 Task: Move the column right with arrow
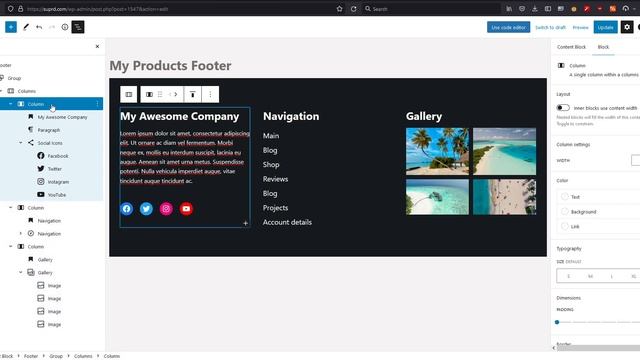[x=176, y=94]
